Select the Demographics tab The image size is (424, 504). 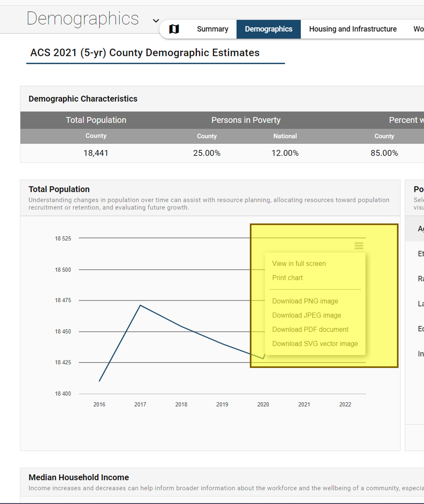(x=269, y=29)
